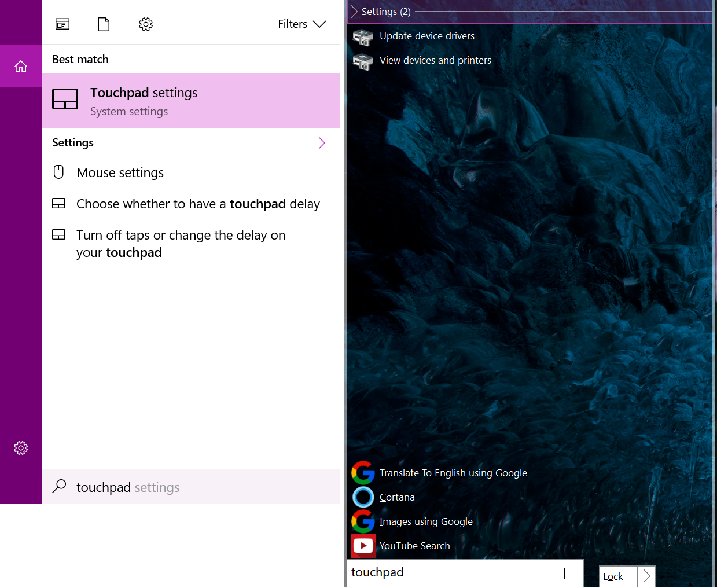Open View devices and printers
Viewport: 717px width, 588px height.
pyautogui.click(x=435, y=60)
